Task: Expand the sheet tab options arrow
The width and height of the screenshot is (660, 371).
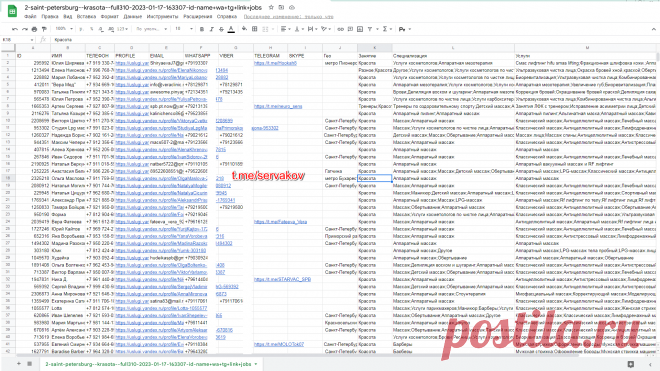Action: (x=255, y=364)
